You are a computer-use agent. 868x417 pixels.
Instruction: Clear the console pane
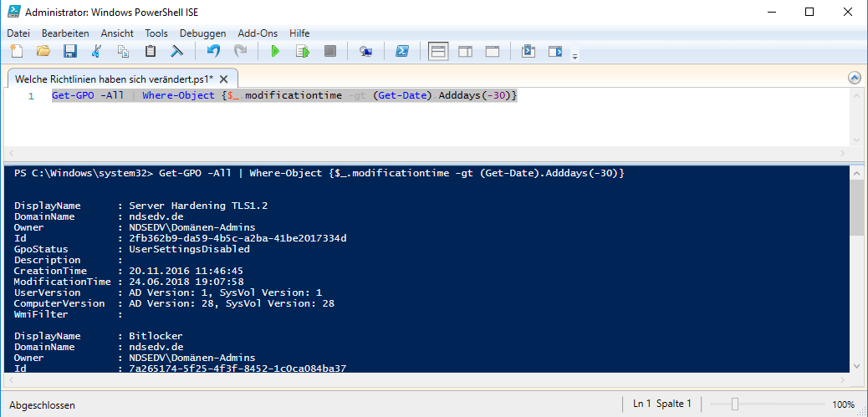pyautogui.click(x=176, y=52)
